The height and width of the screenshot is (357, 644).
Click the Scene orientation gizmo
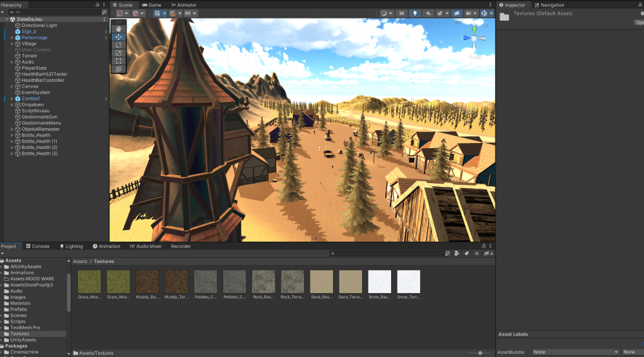pos(474,39)
